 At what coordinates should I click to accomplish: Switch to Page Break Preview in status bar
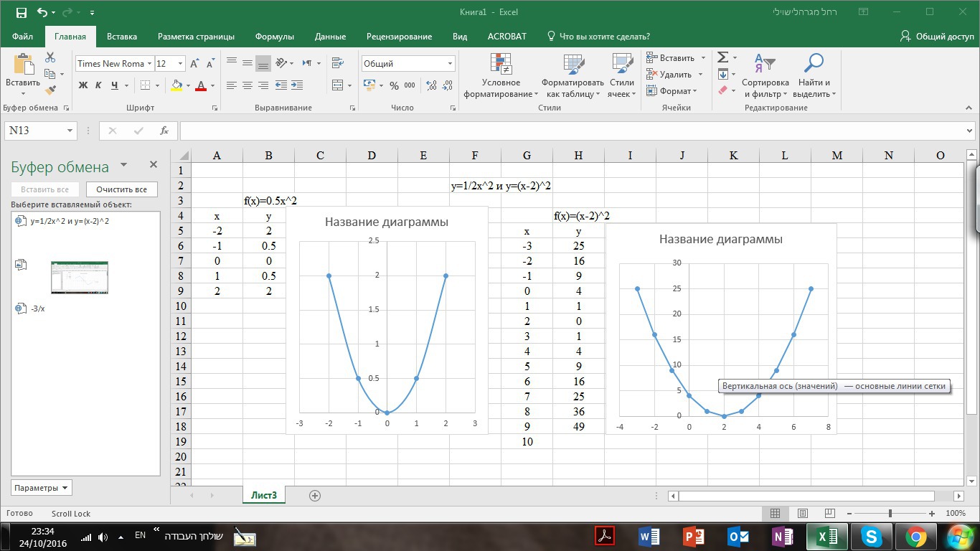pyautogui.click(x=830, y=514)
